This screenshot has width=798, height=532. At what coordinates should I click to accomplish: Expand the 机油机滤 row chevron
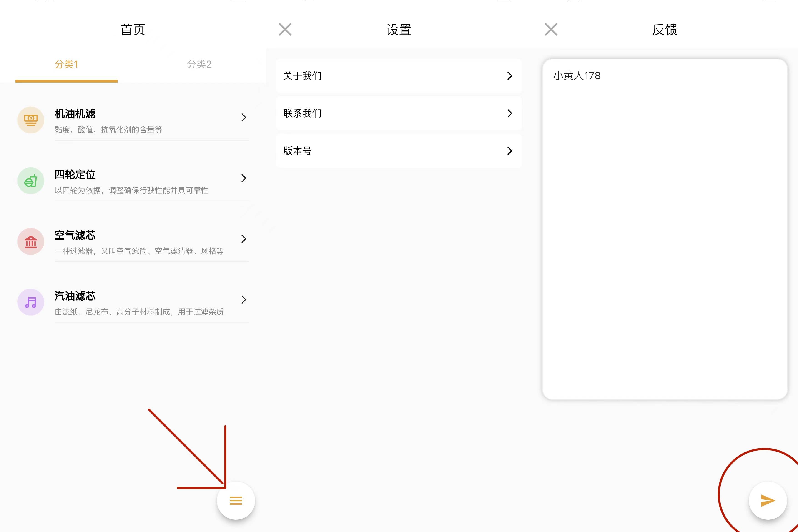[x=244, y=117]
